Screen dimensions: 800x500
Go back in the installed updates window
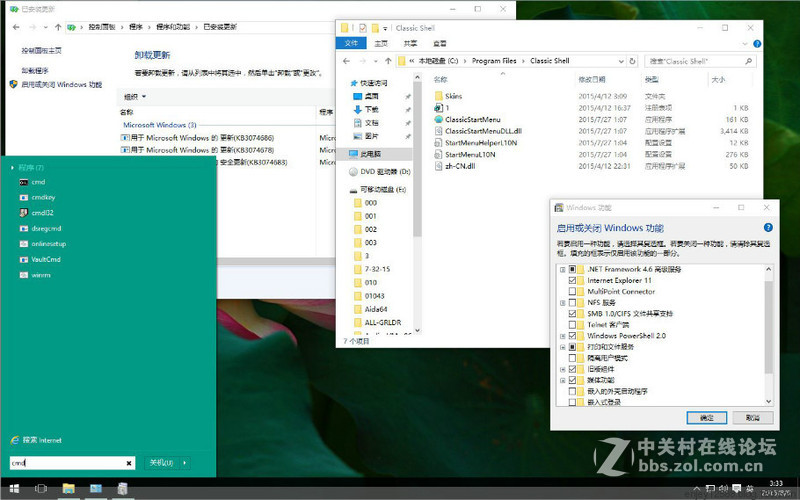(x=16, y=27)
